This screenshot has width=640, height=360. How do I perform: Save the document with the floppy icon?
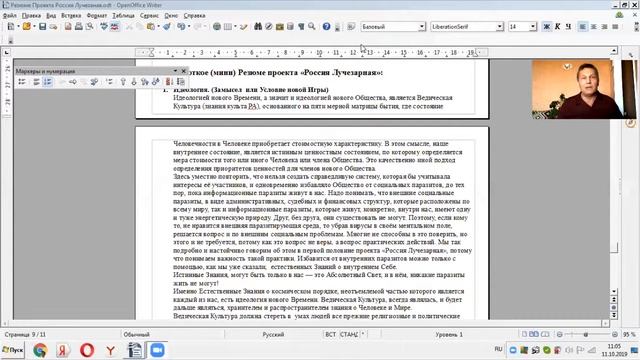42,27
